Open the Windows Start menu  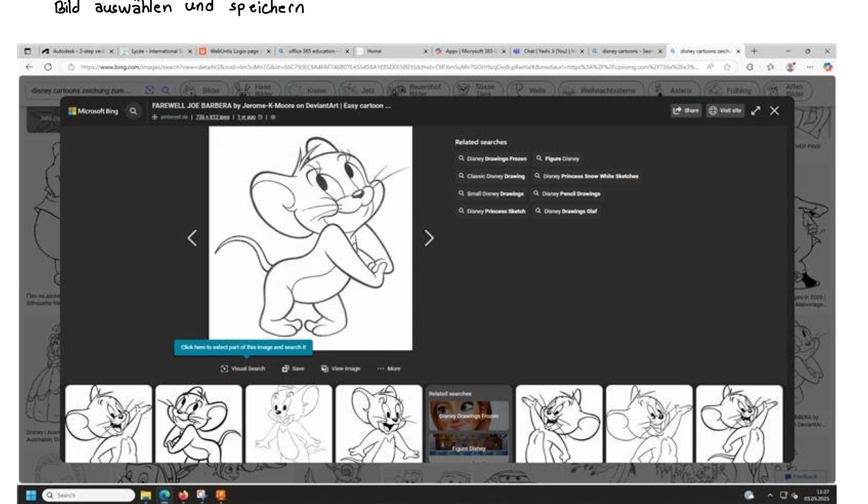point(31,495)
